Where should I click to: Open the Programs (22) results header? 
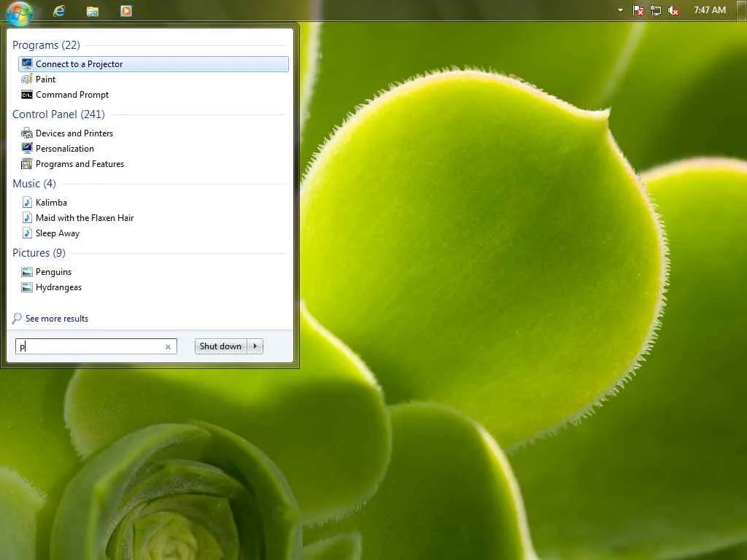click(46, 45)
